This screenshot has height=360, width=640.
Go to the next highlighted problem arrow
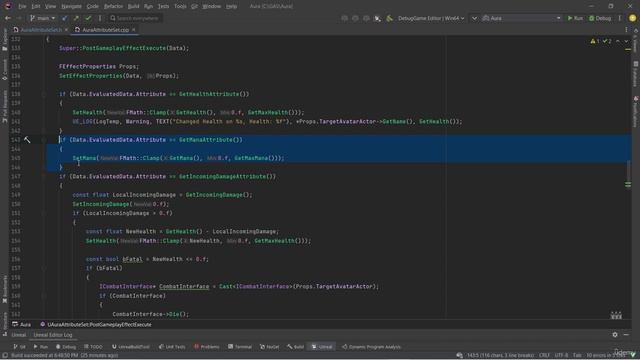[626, 41]
